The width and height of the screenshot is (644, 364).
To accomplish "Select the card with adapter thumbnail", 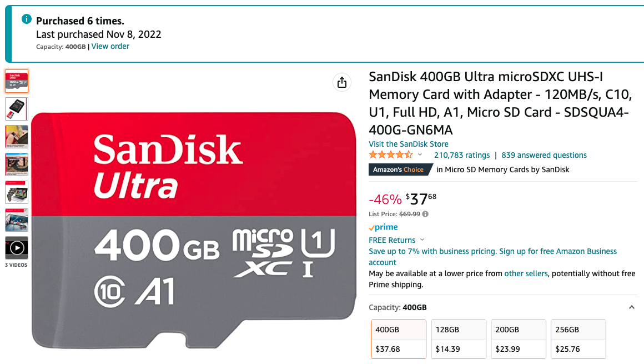I will tap(17, 109).
